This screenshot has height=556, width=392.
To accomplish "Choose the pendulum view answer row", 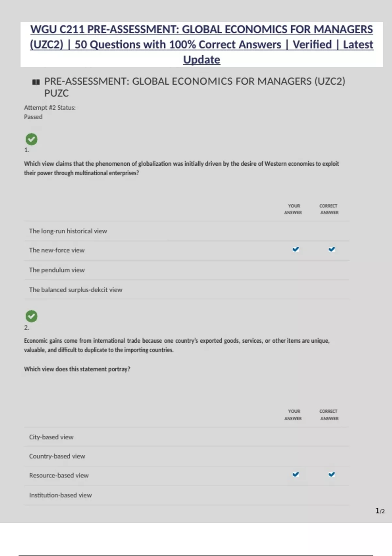I will [x=57, y=270].
